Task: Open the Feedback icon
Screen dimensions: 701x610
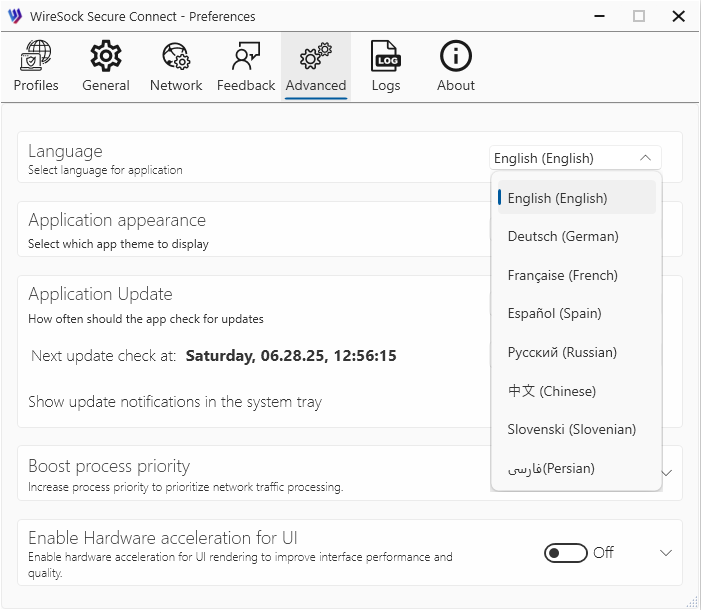Action: pos(246,56)
